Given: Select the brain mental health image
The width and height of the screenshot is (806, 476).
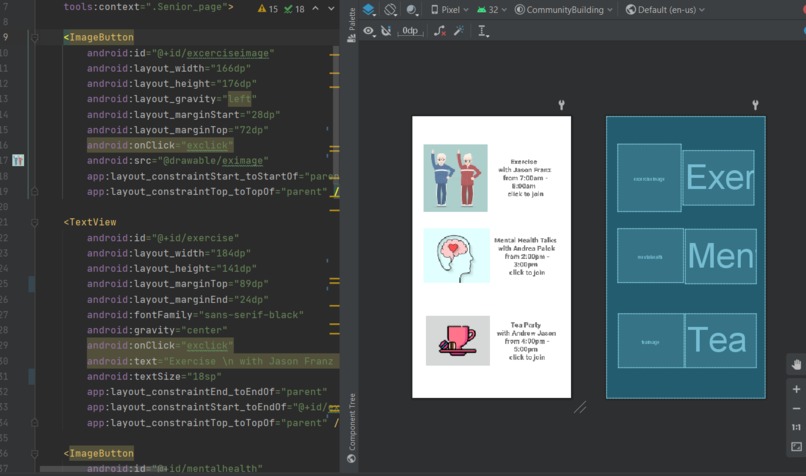Looking at the screenshot, I should (x=456, y=255).
